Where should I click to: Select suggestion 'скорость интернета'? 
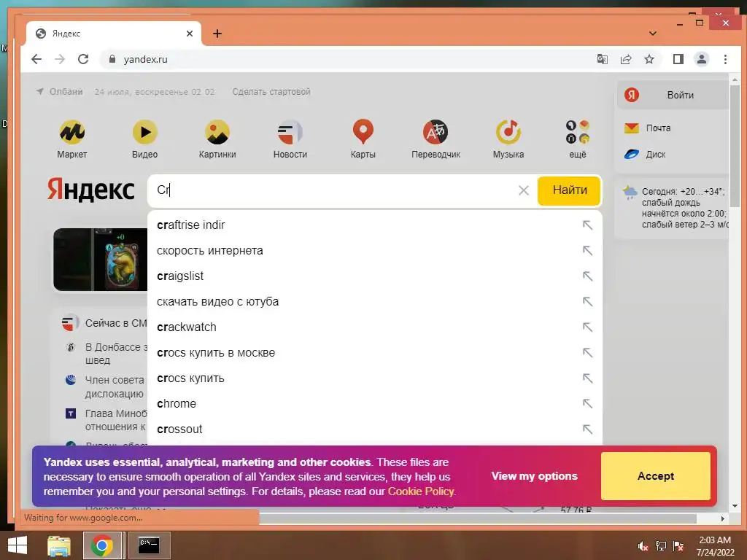[375, 251]
